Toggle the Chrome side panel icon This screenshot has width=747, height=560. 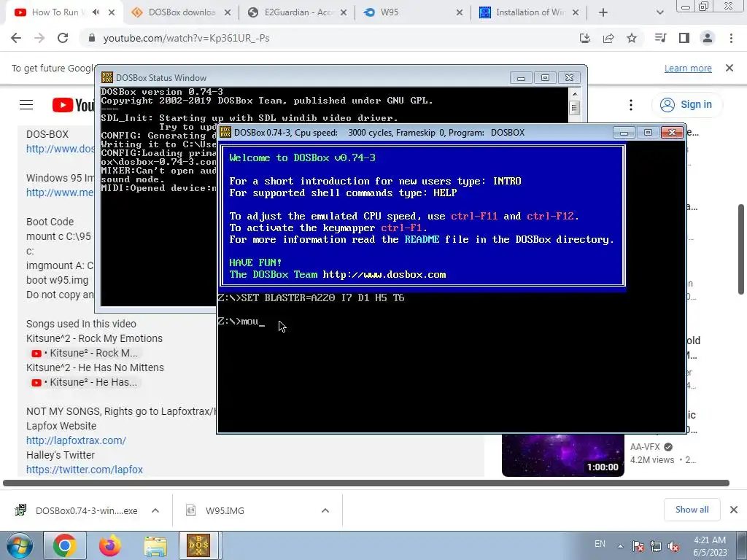coord(684,38)
